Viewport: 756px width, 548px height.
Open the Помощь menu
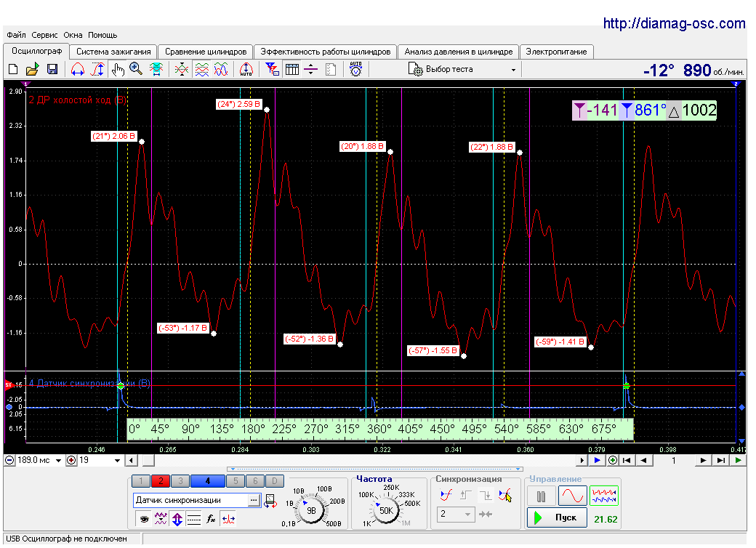[x=102, y=35]
